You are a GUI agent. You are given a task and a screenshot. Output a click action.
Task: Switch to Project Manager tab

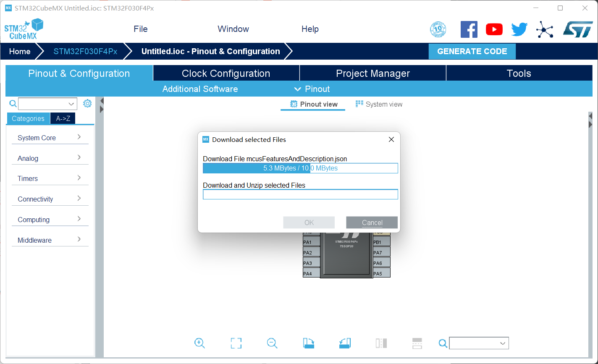(x=373, y=73)
